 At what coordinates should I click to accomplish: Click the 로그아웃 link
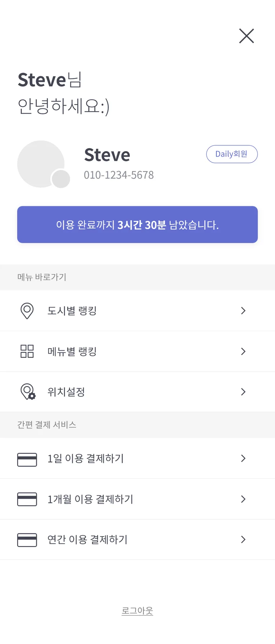click(137, 610)
